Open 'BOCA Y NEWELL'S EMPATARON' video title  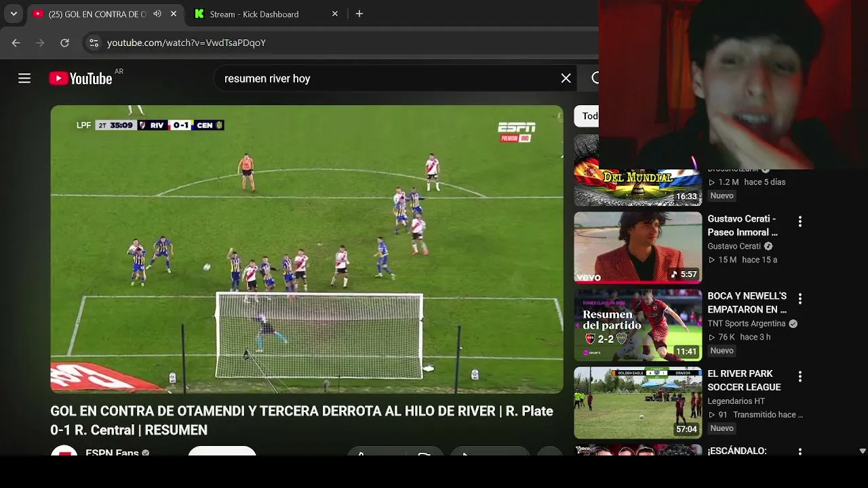747,303
